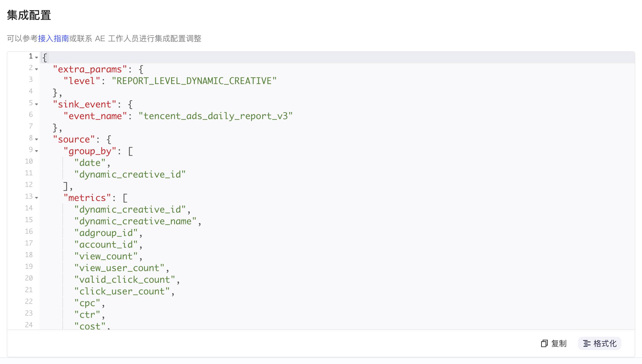Click the "source" key on line 8

point(74,139)
